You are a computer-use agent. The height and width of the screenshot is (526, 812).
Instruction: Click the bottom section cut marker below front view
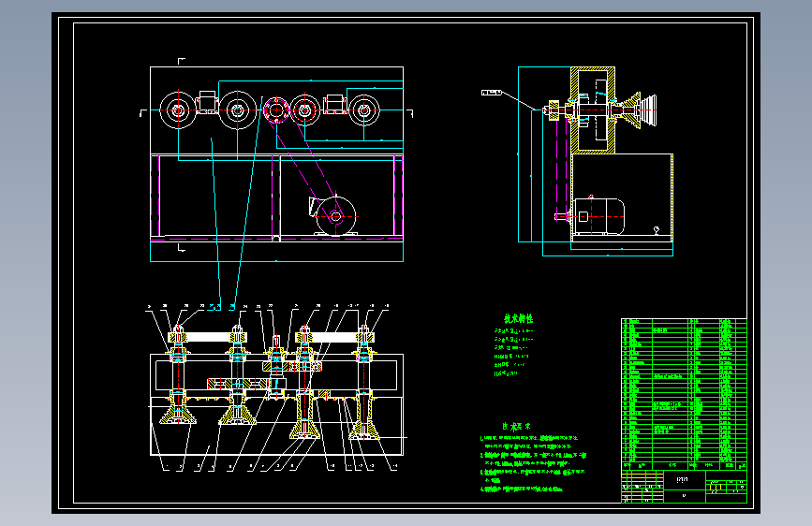click(181, 247)
